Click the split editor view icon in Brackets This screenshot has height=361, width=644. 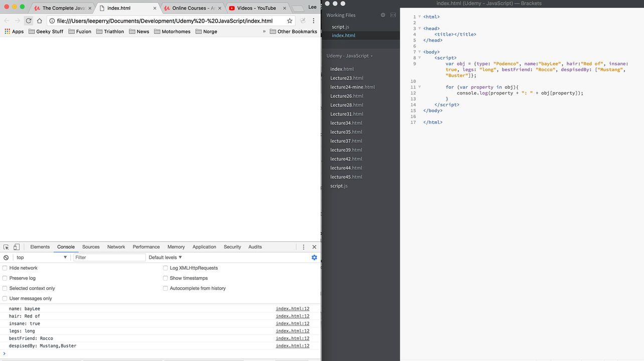point(393,15)
